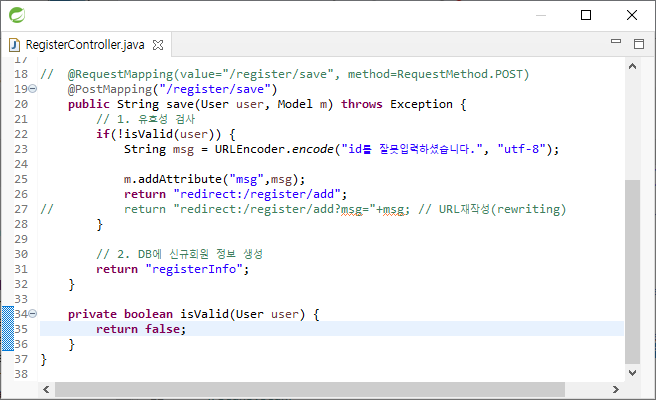656x400 pixels.
Task: Click the vertical scrollbar thumb
Action: 633,272
